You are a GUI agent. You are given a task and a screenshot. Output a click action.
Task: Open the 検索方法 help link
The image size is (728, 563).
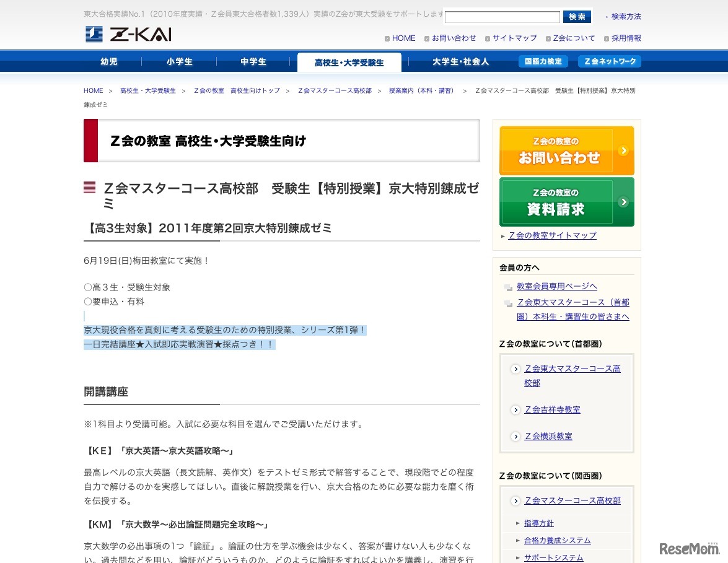[625, 17]
